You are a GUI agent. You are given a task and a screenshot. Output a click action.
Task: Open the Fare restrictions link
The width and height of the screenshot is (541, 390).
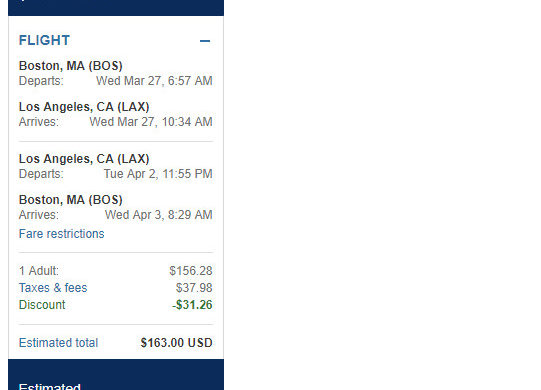pyautogui.click(x=61, y=234)
